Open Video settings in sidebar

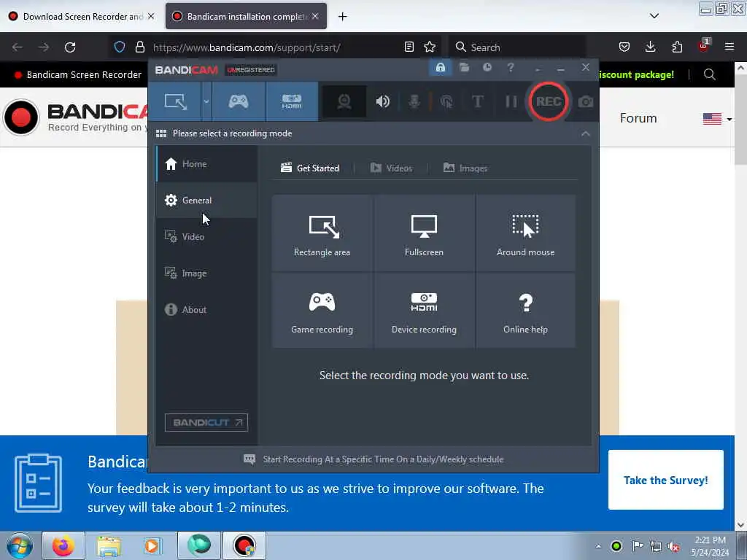[206, 237]
